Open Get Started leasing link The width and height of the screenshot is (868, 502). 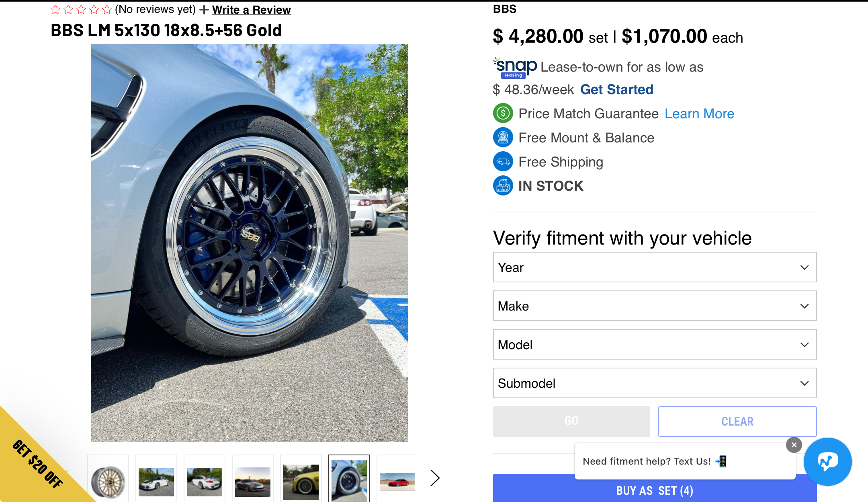tap(616, 89)
